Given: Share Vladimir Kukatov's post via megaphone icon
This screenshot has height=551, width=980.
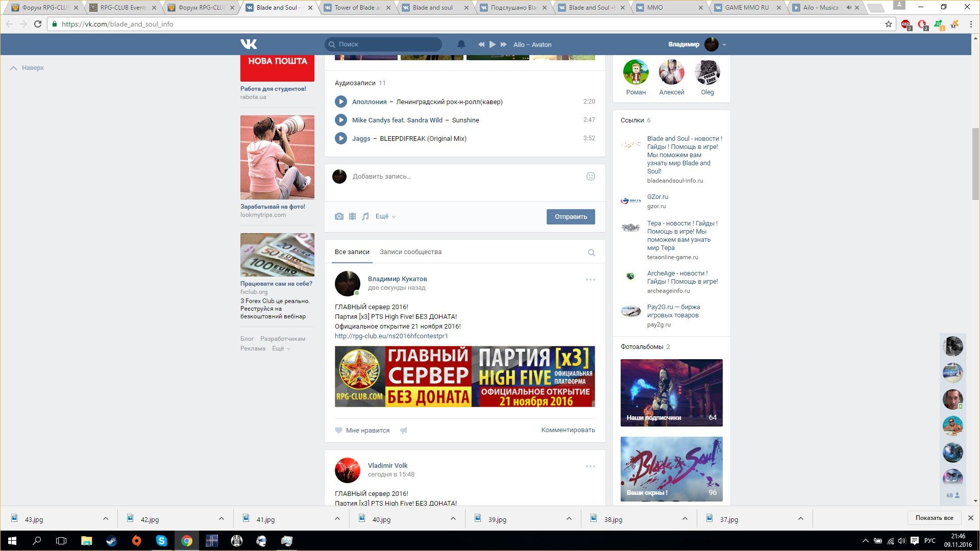Looking at the screenshot, I should [404, 431].
